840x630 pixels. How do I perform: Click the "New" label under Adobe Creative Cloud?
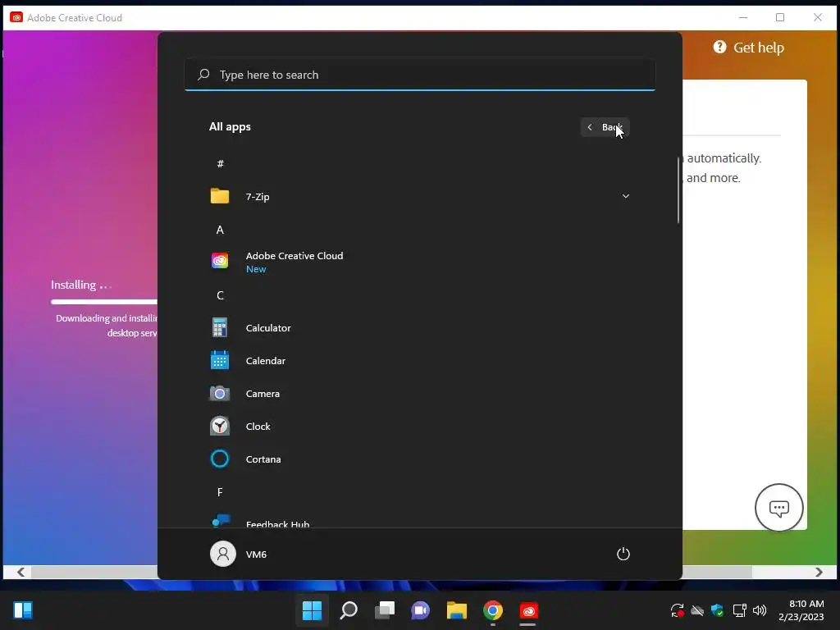pos(256,269)
